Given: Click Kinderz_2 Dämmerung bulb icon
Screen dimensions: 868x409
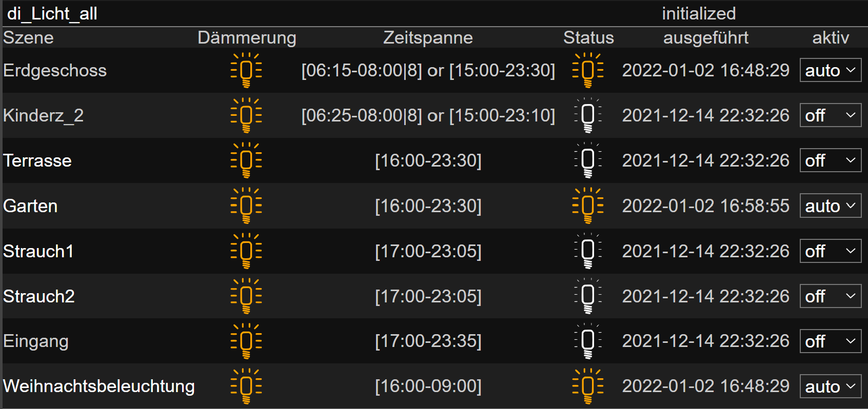Looking at the screenshot, I should click(x=246, y=115).
